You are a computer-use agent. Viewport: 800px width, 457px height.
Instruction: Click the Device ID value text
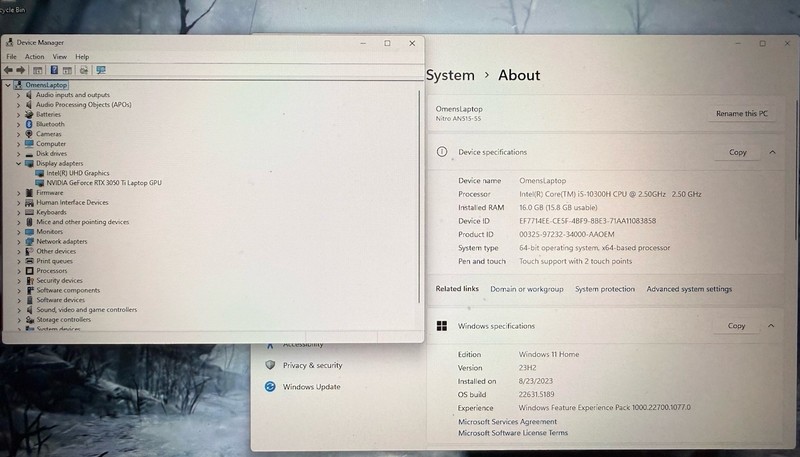[x=587, y=221]
